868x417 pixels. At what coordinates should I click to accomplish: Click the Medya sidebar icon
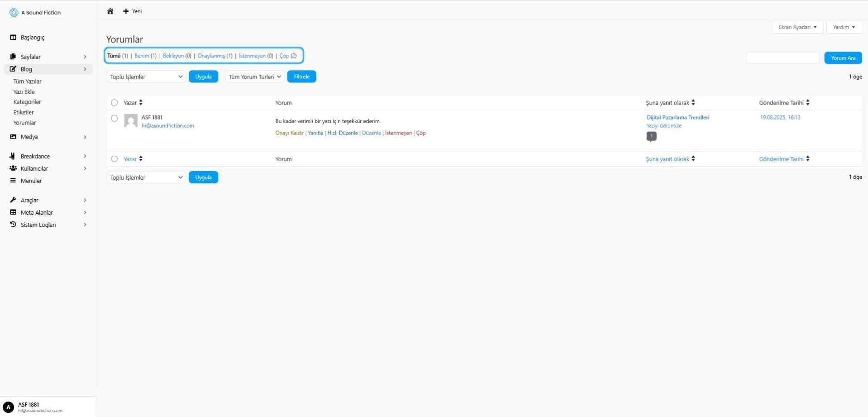pyautogui.click(x=13, y=137)
